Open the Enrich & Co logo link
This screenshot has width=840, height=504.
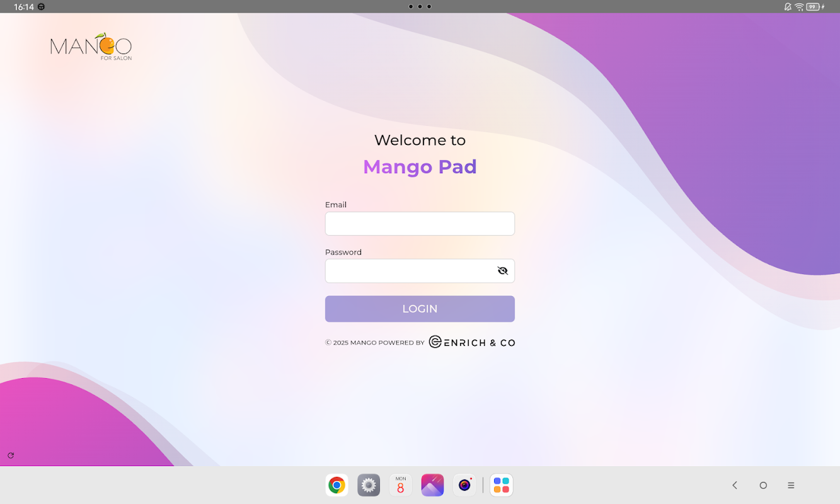coord(472,342)
